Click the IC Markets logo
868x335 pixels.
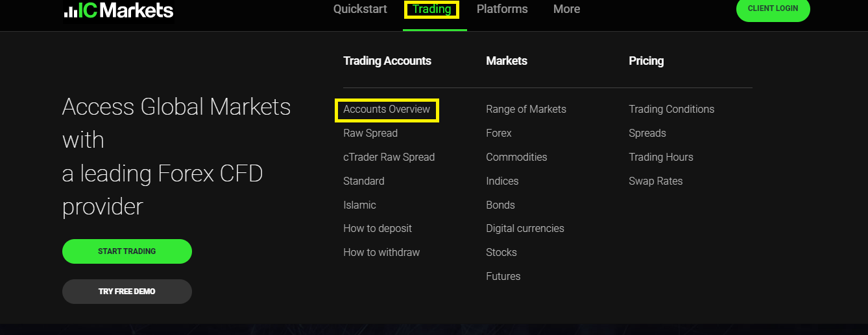[x=118, y=10]
